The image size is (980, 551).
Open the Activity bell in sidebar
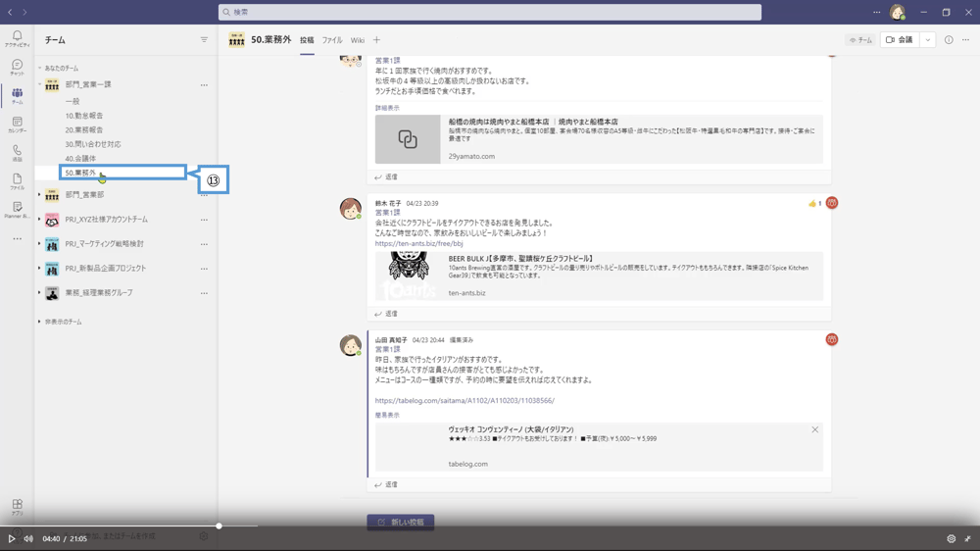click(x=17, y=38)
